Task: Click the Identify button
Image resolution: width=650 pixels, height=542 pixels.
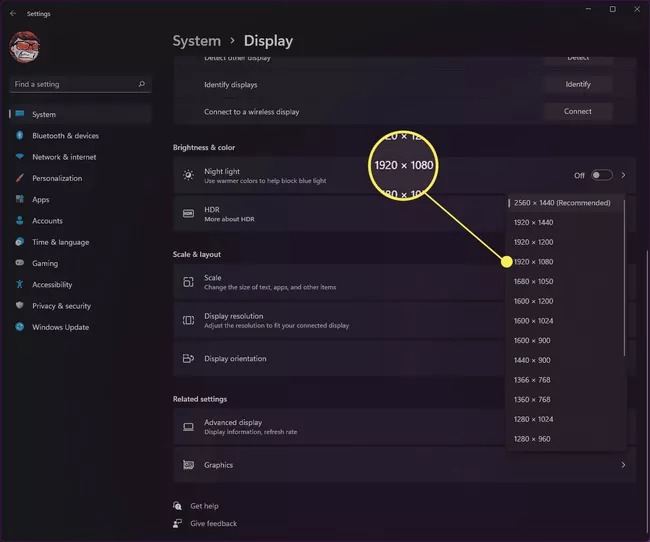Action: (x=578, y=84)
